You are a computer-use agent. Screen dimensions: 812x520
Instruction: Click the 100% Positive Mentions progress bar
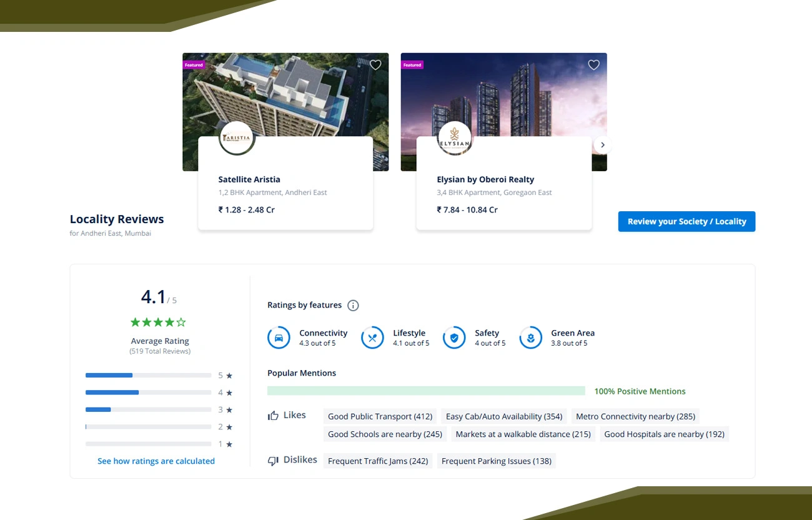(427, 389)
